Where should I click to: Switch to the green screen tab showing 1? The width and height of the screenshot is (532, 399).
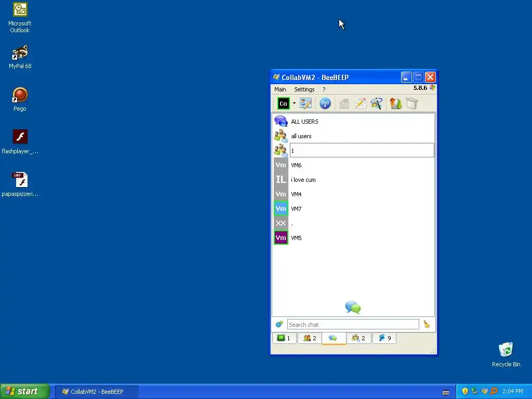pos(284,338)
